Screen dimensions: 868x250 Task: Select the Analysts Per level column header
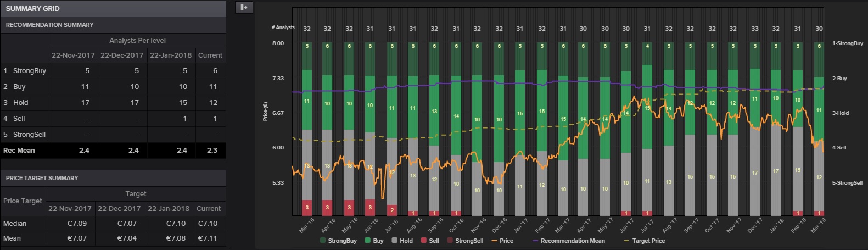(x=137, y=41)
